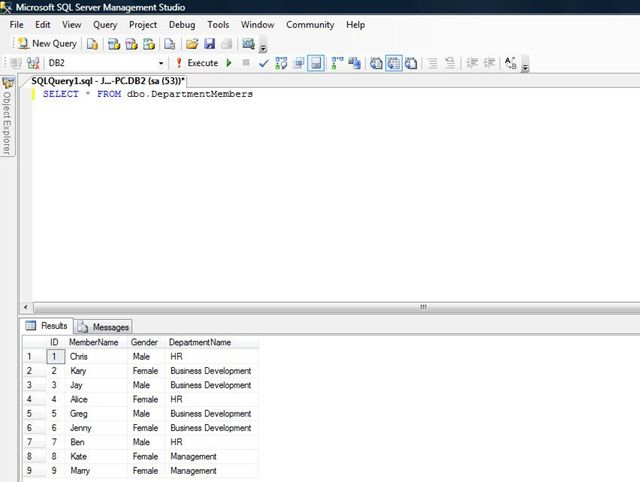Viewport: 640px width, 482px height.
Task: Click the Gender column header
Action: 147,342
